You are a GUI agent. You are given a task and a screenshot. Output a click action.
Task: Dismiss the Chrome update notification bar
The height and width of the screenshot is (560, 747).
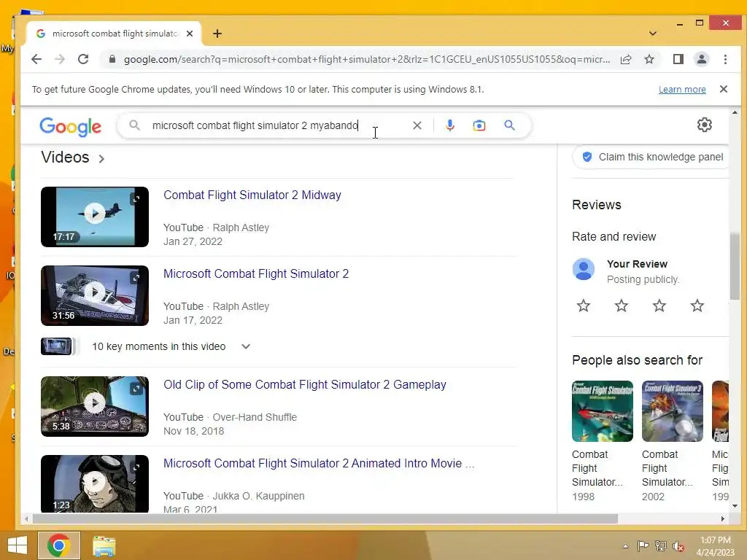[x=723, y=89]
